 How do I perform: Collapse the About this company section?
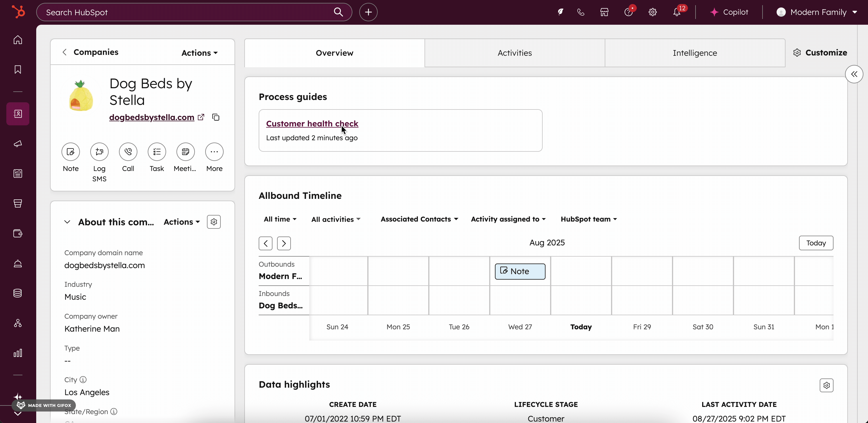coord(67,222)
